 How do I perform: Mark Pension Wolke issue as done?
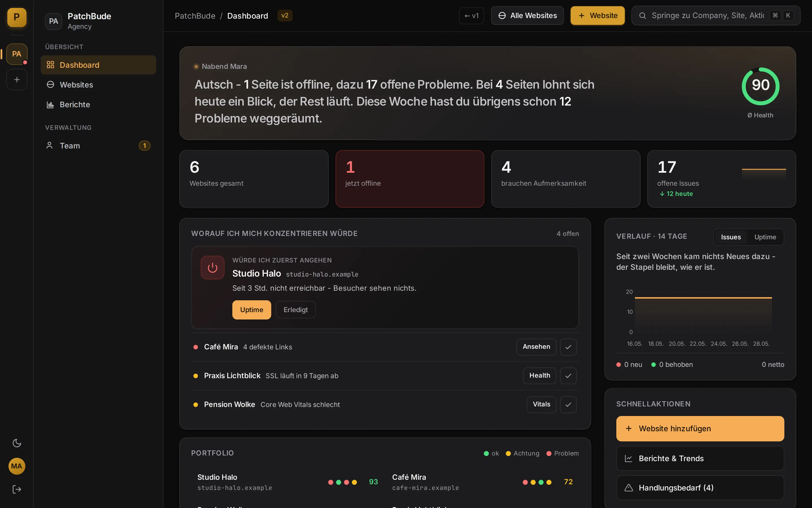[568, 404]
